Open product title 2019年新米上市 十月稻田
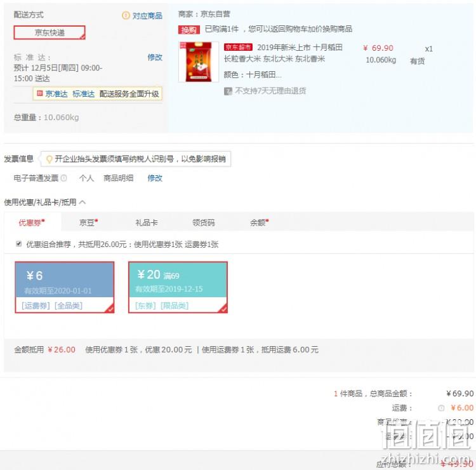The width and height of the screenshot is (476, 470). [300, 48]
